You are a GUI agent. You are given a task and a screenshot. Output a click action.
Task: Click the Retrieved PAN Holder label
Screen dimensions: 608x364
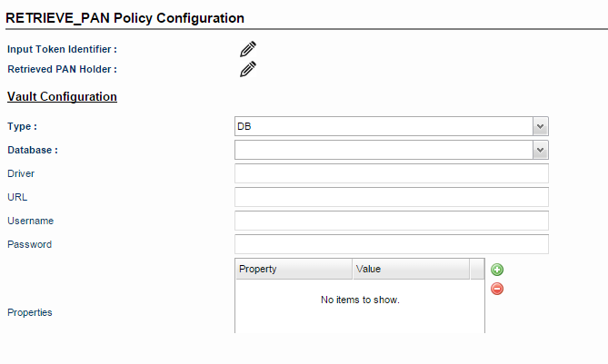point(62,69)
